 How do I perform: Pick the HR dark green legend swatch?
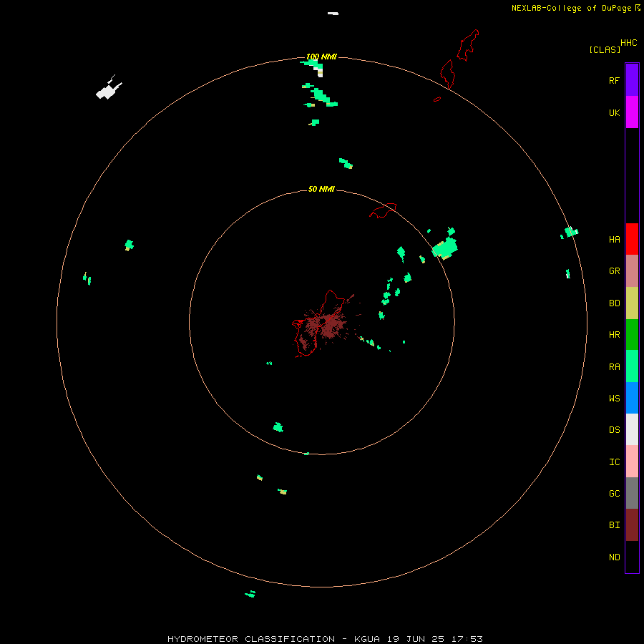(x=632, y=335)
